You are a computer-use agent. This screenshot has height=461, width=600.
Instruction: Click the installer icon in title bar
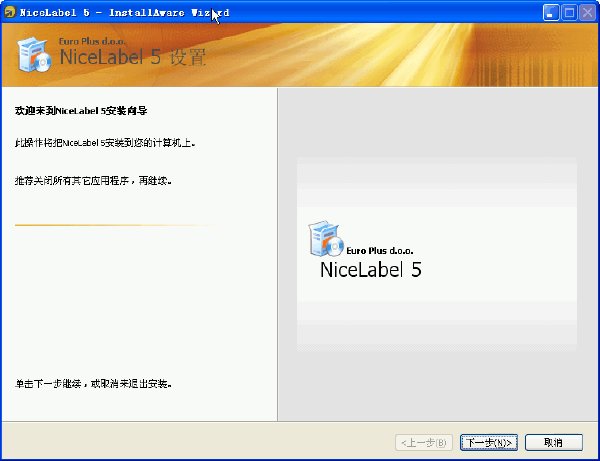coord(10,12)
